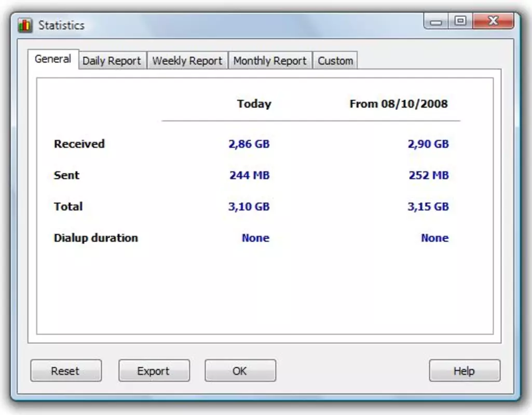Viewport: 532px width, 415px height.
Task: Close the Statistics window
Action: point(493,21)
